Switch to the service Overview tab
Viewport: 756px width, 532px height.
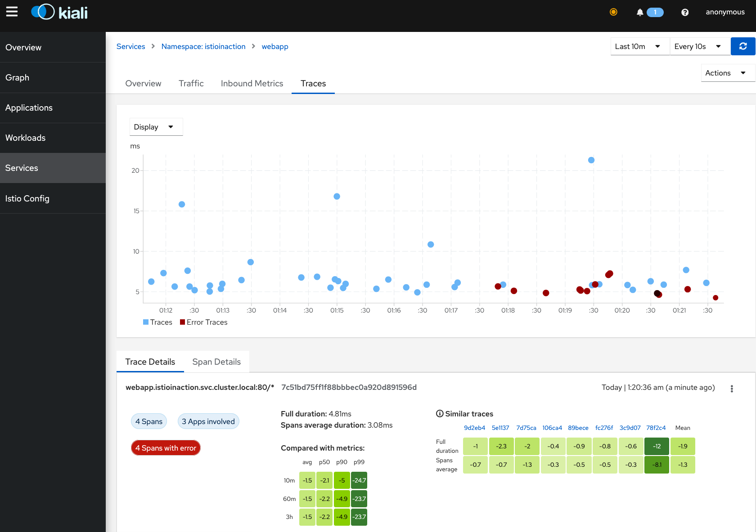click(x=143, y=83)
